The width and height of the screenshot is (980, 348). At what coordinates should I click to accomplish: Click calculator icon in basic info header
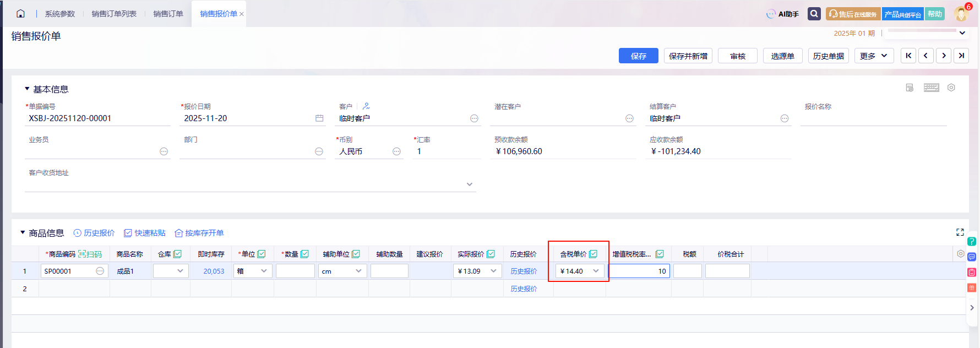coord(910,88)
